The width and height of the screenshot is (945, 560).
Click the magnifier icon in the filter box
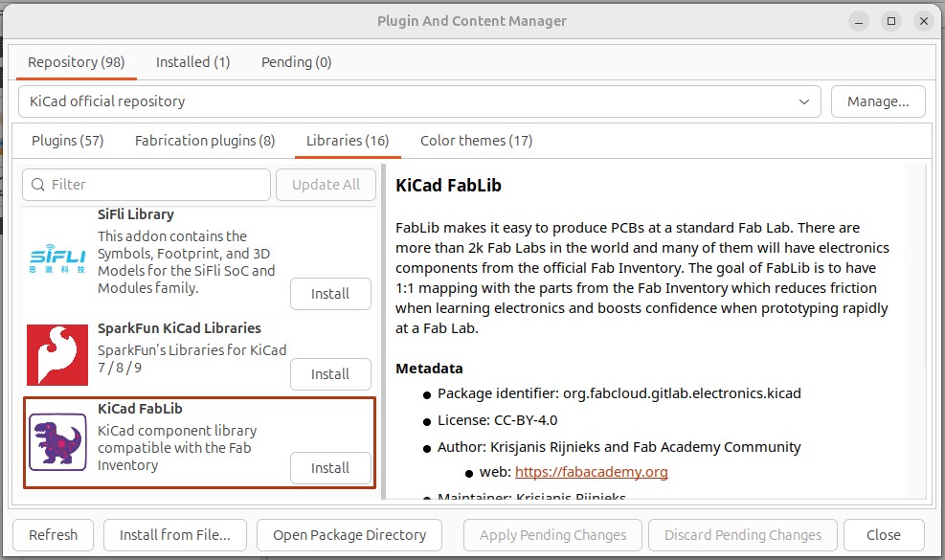click(38, 184)
